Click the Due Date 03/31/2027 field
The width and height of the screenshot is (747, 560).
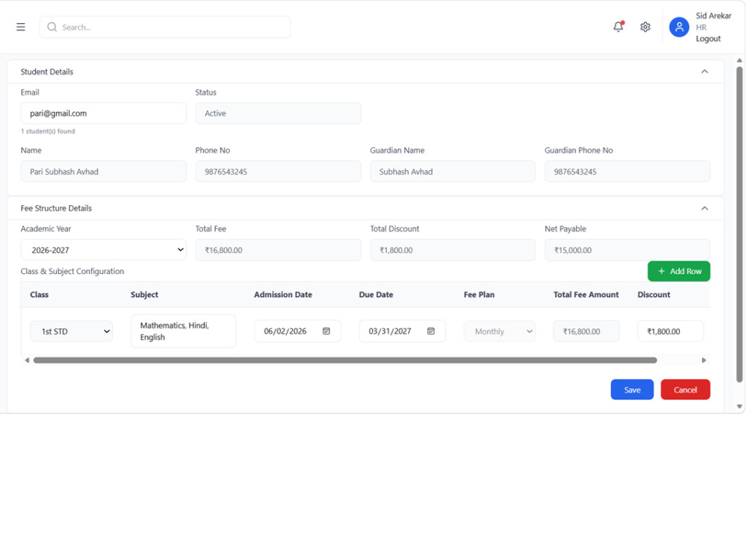click(402, 331)
